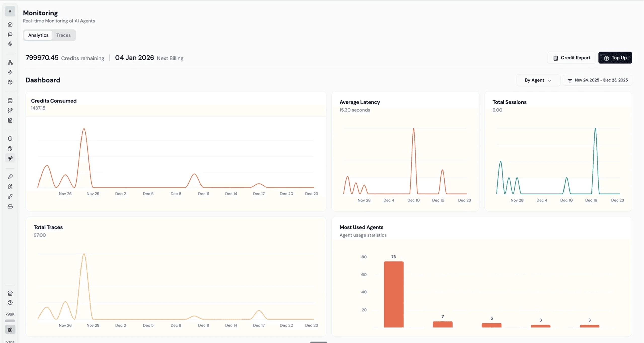Click the credit usage progress bar
The image size is (644, 343).
point(10,321)
